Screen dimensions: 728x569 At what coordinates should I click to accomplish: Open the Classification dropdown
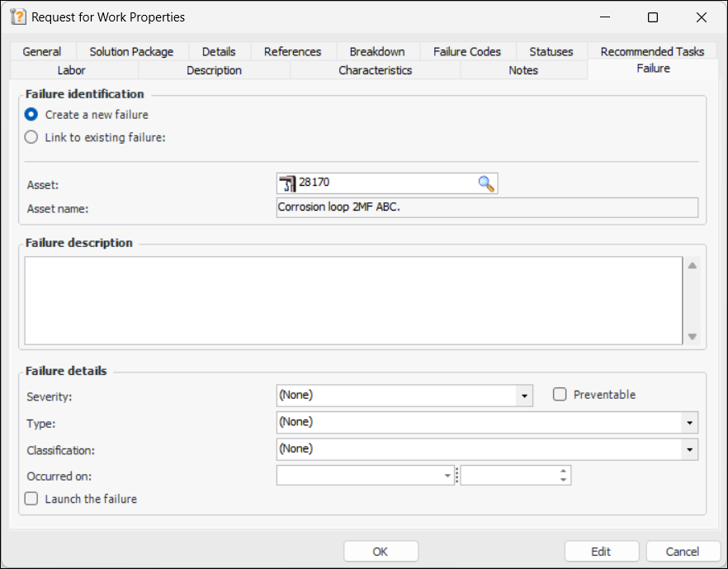(x=689, y=449)
